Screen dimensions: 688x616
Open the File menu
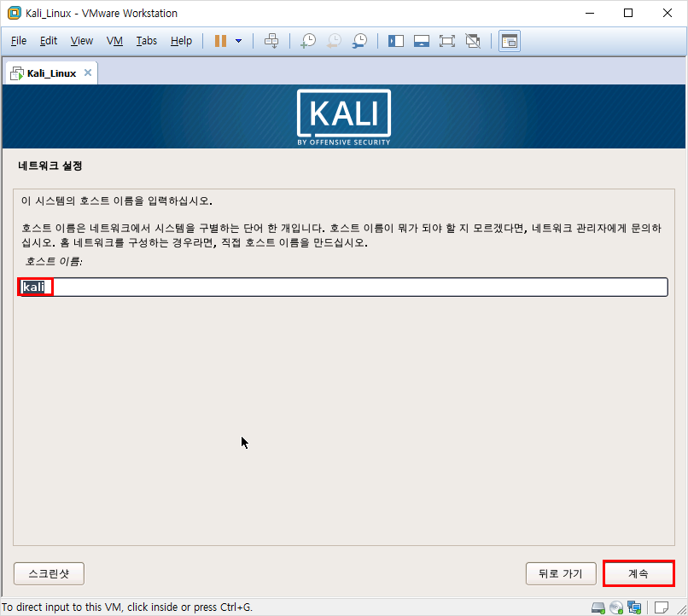coord(19,41)
